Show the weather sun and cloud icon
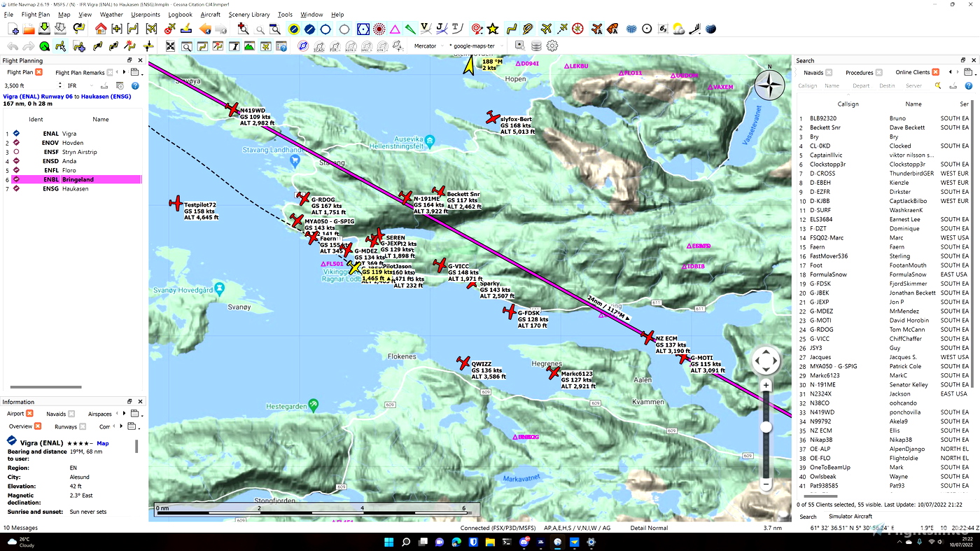The image size is (980, 551). [678, 29]
